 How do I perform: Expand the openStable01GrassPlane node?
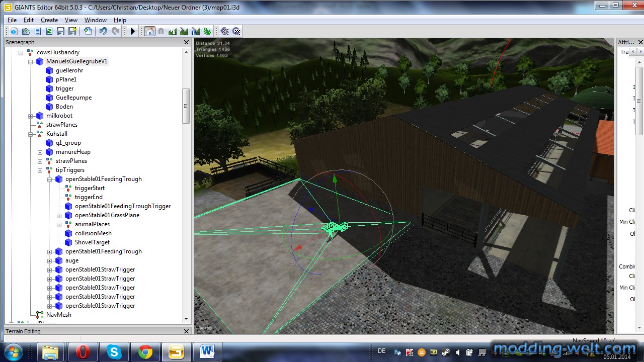coord(59,215)
